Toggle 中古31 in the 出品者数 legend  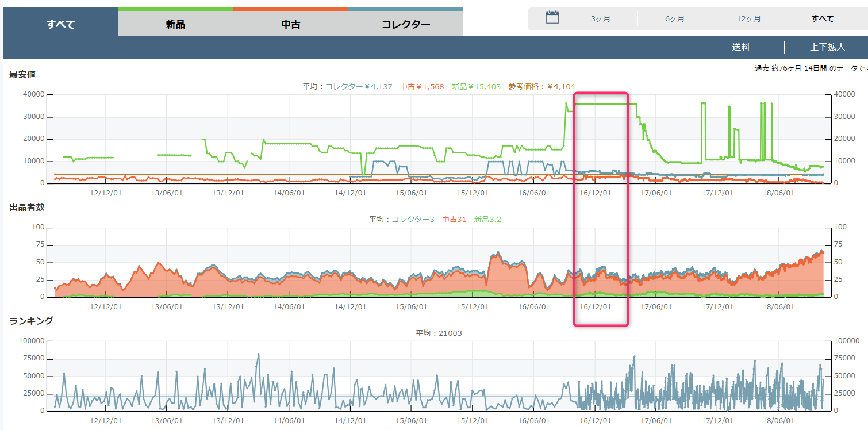tap(454, 220)
